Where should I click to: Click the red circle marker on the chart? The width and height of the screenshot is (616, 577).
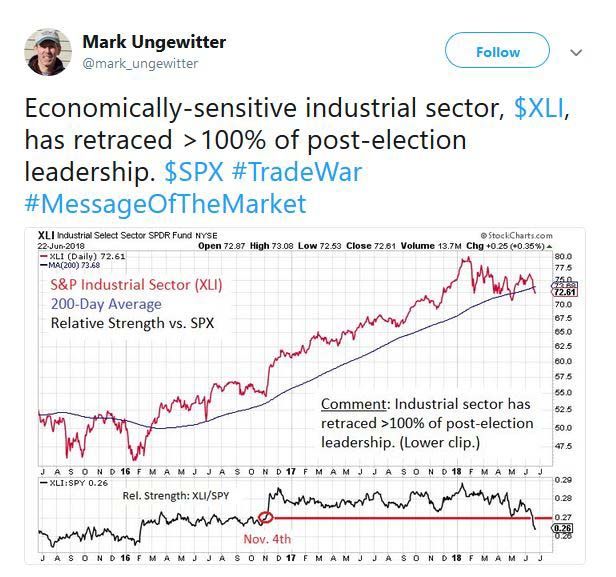[x=265, y=517]
